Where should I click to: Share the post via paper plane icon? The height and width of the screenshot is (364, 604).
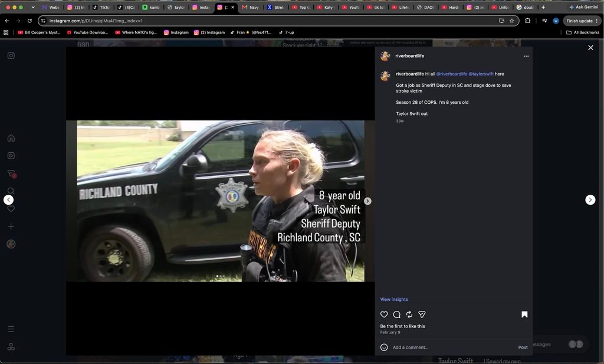point(422,314)
